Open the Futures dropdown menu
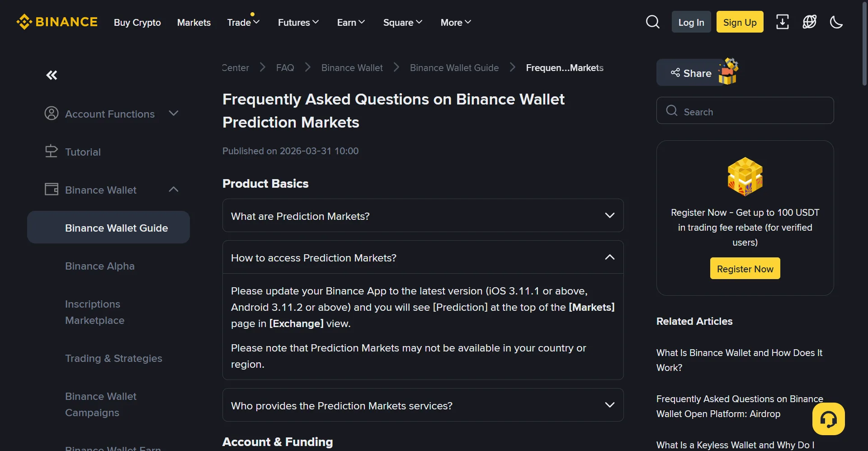The height and width of the screenshot is (451, 868). 297,22
